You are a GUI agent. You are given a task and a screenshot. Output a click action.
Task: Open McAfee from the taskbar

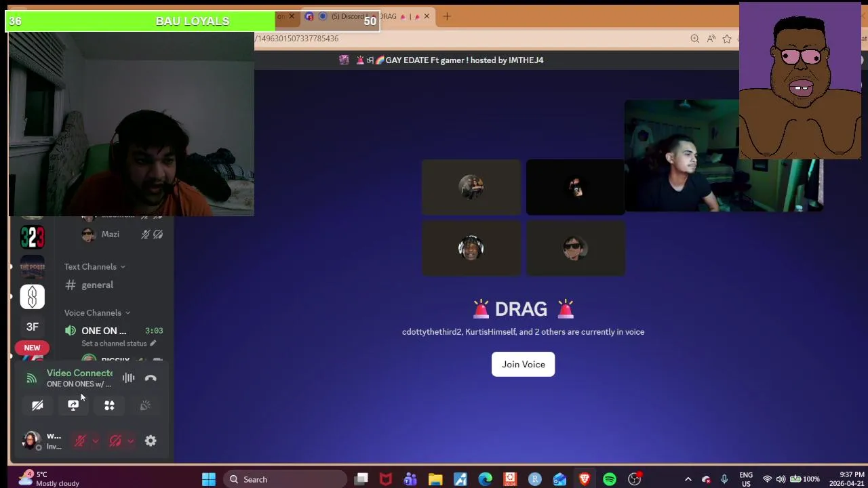tap(386, 479)
